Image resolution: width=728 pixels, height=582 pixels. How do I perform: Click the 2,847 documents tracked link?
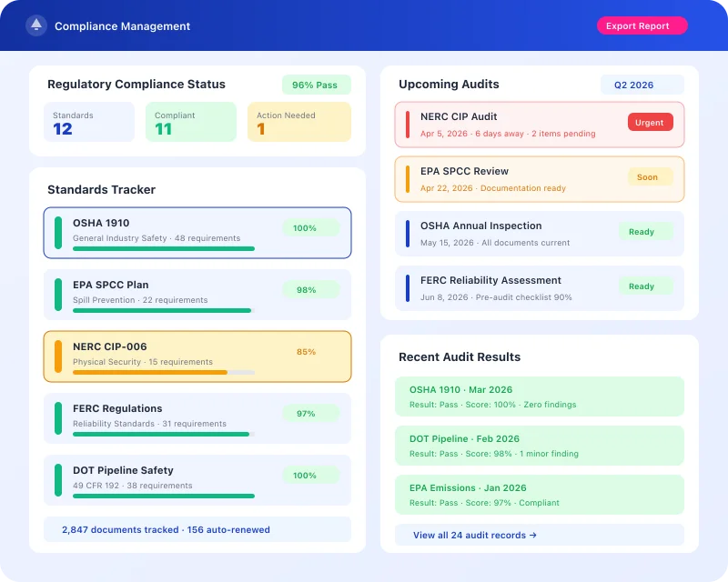163,529
